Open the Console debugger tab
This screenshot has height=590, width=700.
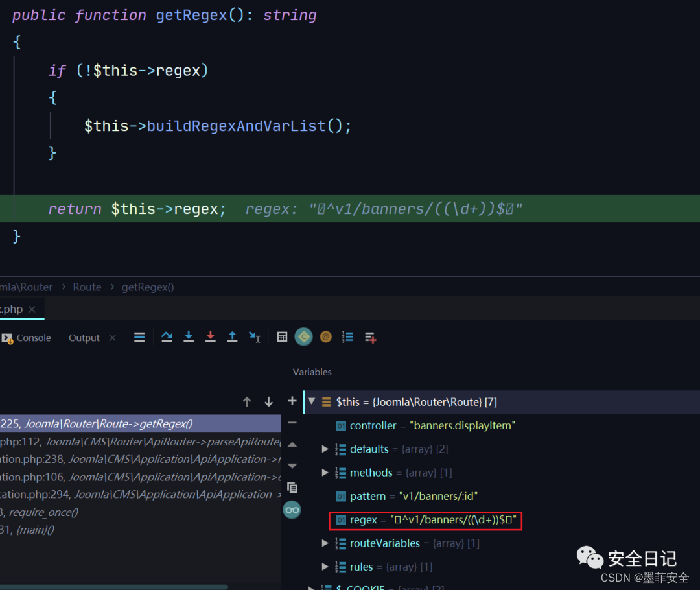27,338
